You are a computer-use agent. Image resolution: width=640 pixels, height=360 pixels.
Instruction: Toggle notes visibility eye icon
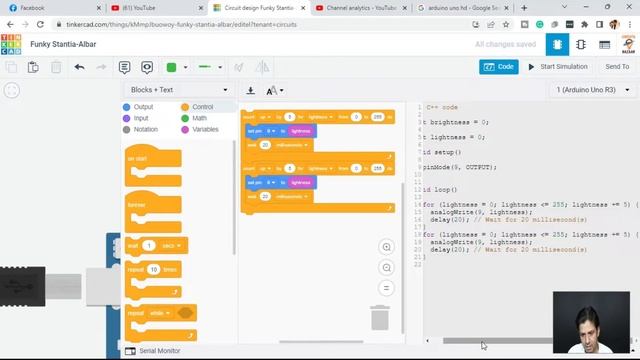(147, 67)
